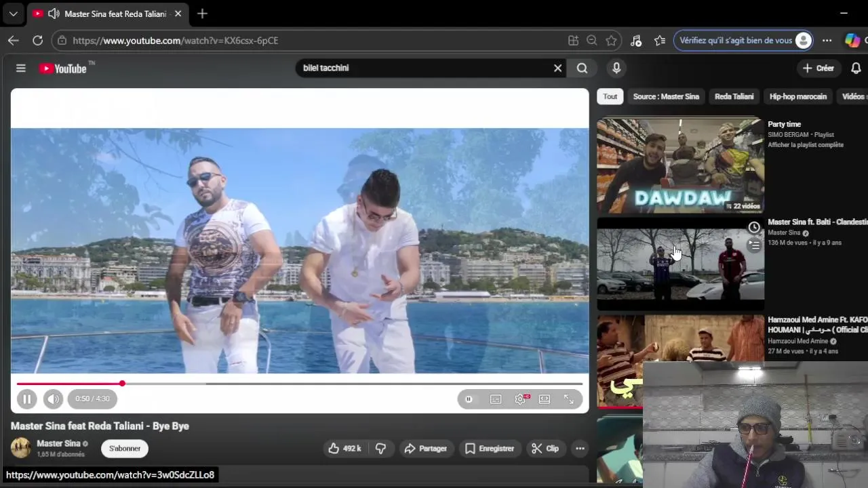Viewport: 868px width, 488px height.
Task: Click the Partager share button
Action: tap(425, 448)
